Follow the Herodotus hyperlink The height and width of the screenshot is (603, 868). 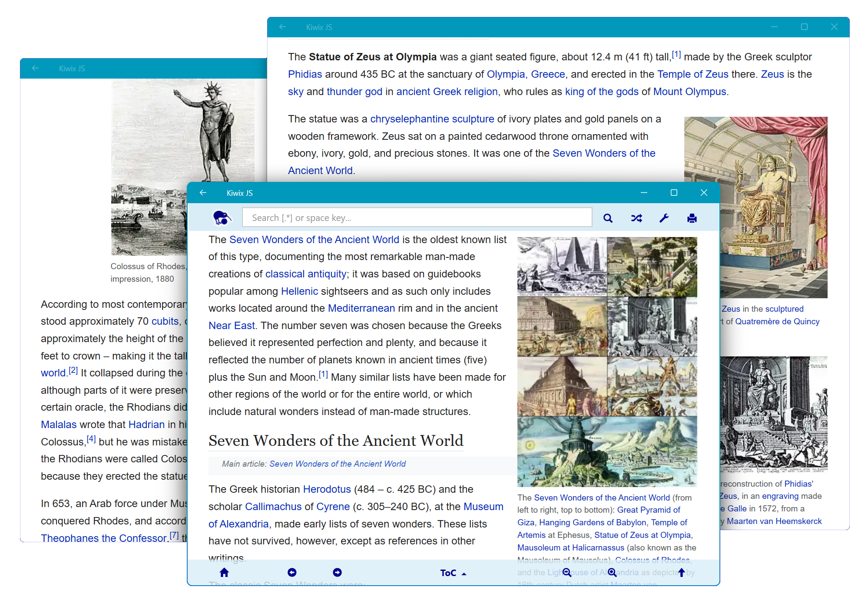[327, 489]
